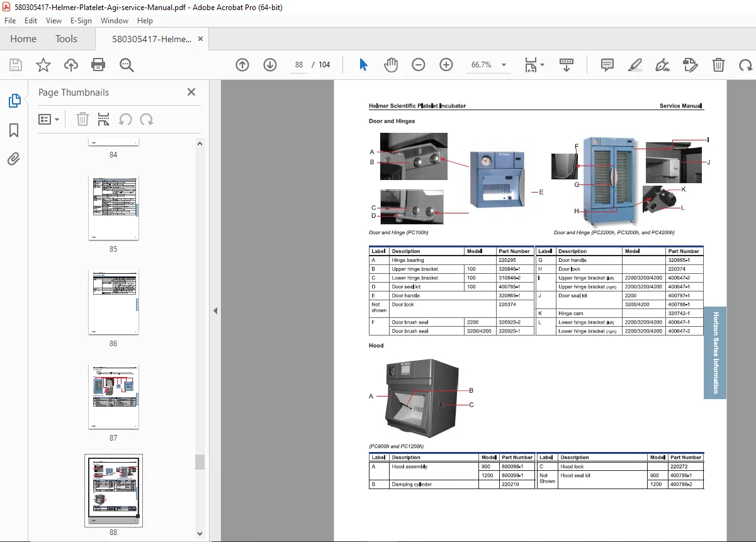Screen dimensions: 756x542
Task: Click the 'Hinge cam' description cell
Action: (571, 313)
